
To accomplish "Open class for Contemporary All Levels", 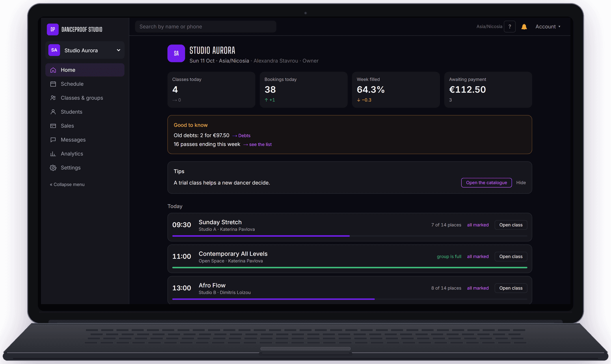I will coord(511,256).
